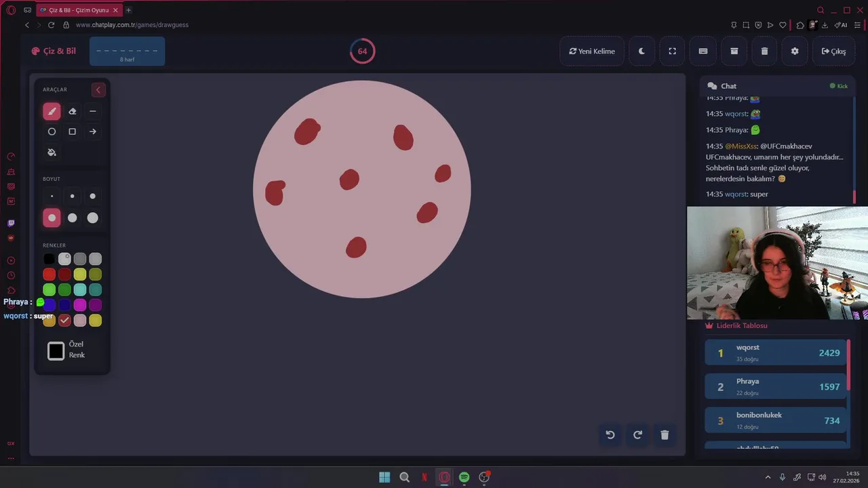Viewport: 868px width, 488px height.
Task: Choose the highlighted fourth brush size
Action: coord(52,218)
